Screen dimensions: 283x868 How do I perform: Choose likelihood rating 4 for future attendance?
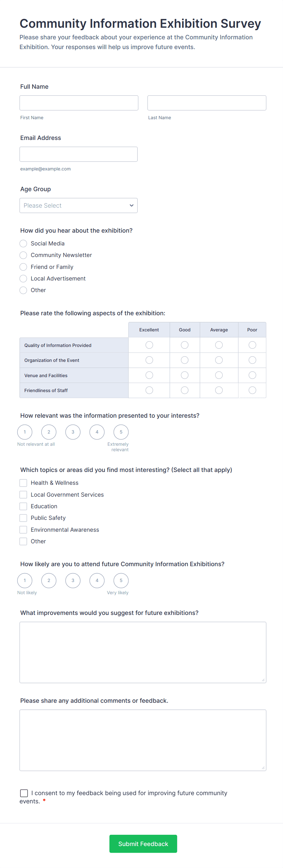pos(97,580)
